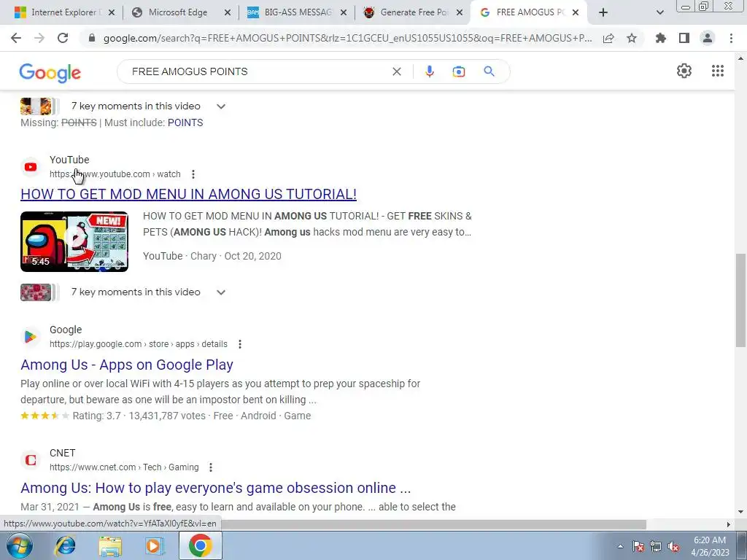Click the horizontal scrollbar thumb
This screenshot has width=747, height=560.
[x=433, y=524]
